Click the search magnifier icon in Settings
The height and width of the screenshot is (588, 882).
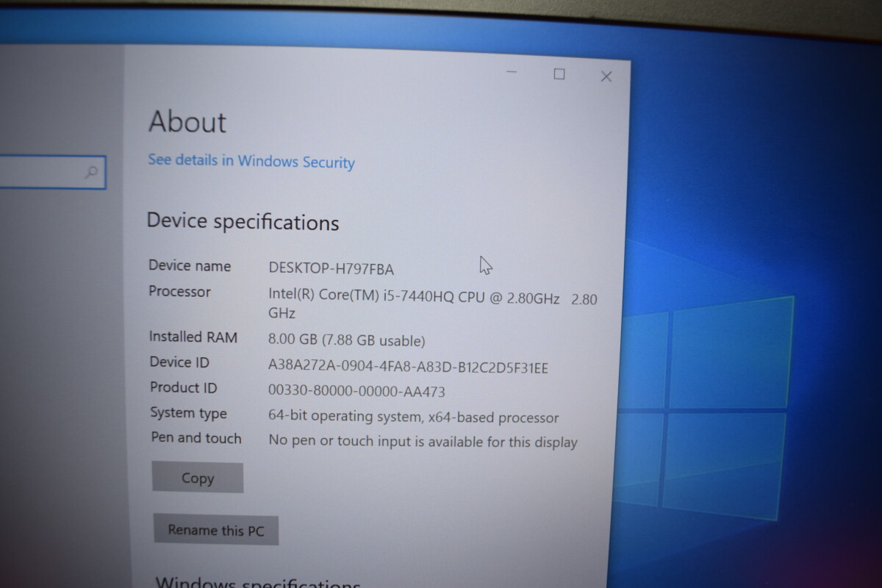[x=92, y=173]
